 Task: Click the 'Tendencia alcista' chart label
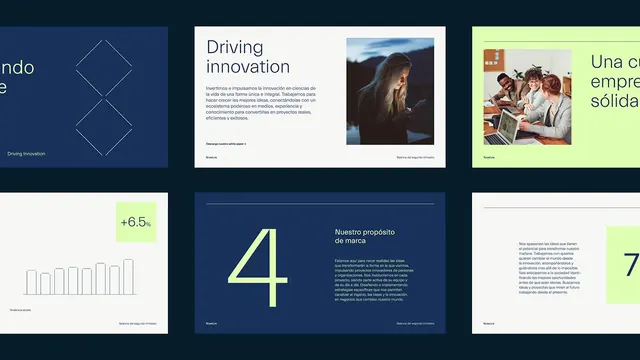[20, 310]
